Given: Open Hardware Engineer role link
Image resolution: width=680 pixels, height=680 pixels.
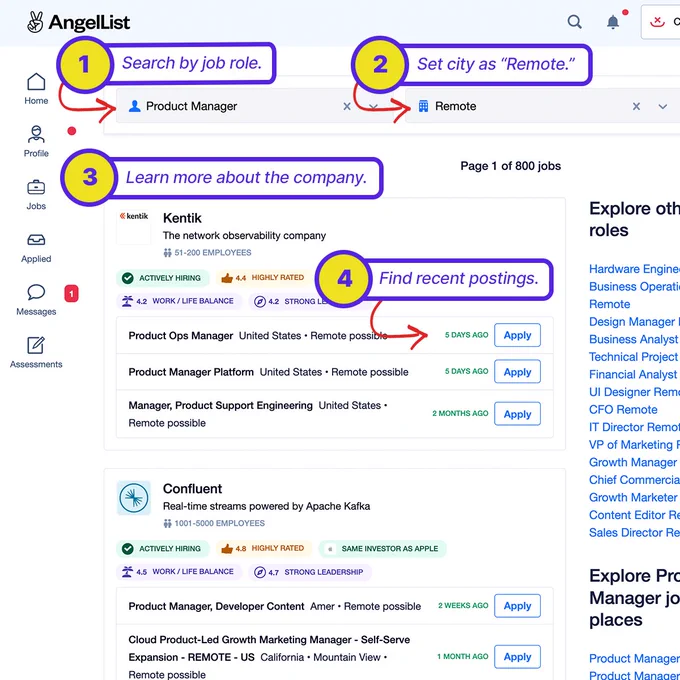Looking at the screenshot, I should point(634,269).
